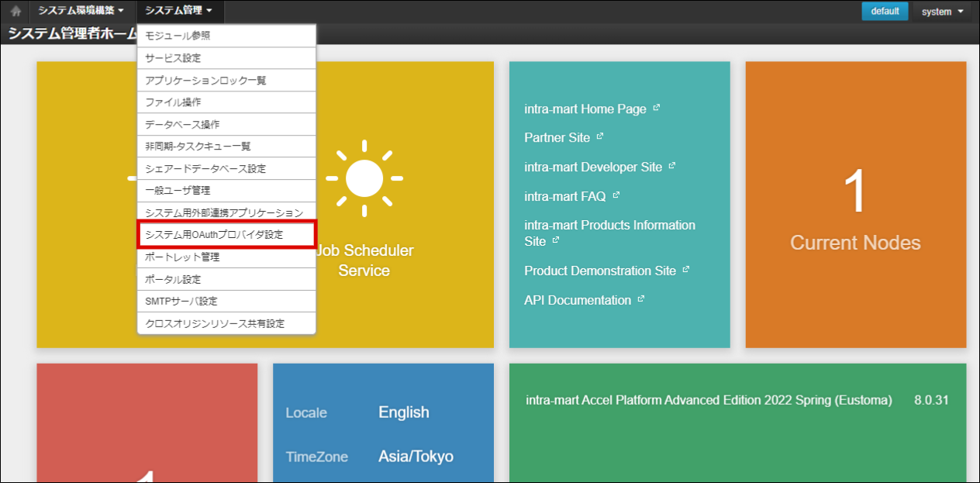Click external link icon beside intra-mart Developer Site
Viewport: 980px width, 483px height.
(672, 166)
